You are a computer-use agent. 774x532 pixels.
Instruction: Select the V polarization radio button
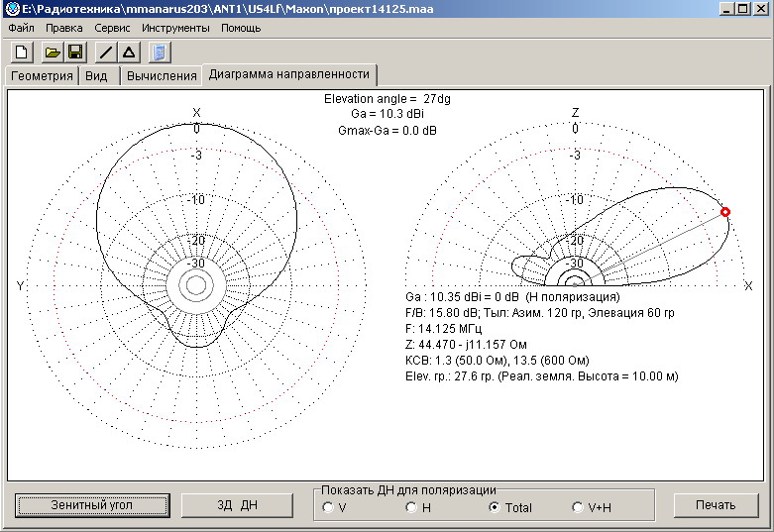(x=328, y=507)
